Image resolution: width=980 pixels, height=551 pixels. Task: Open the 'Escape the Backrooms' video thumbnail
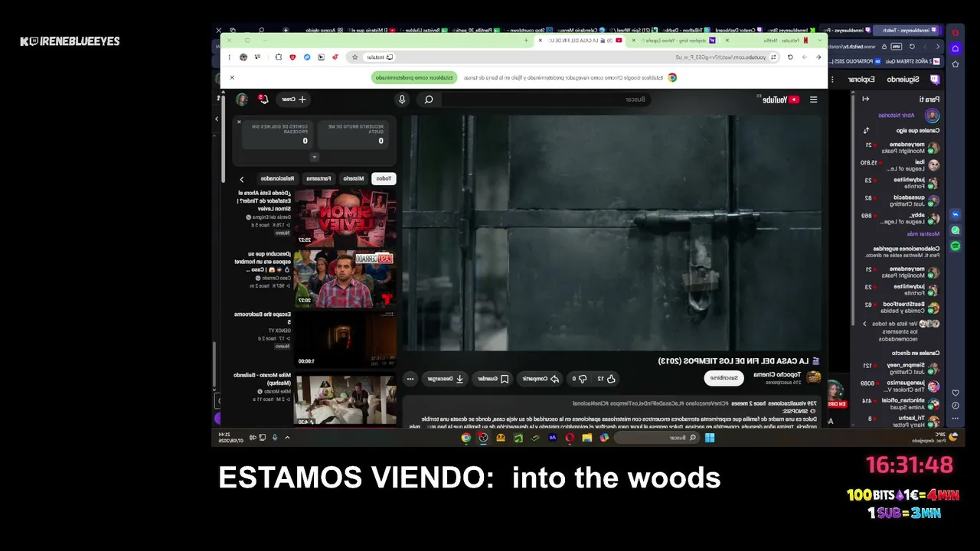click(x=345, y=338)
